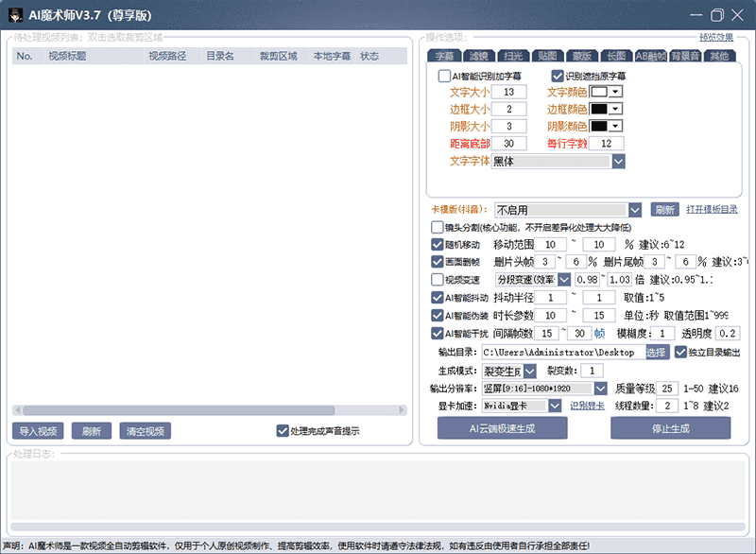The height and width of the screenshot is (554, 756).
Task: Expand the 边框颜色 color dropdown arrow
Action: point(616,109)
